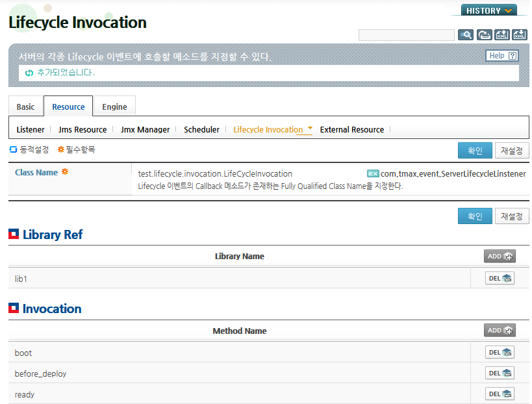Select the boot method name
Screen dimensions: 532x404
(23, 353)
